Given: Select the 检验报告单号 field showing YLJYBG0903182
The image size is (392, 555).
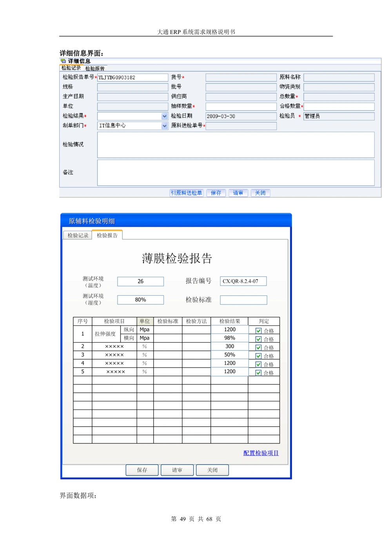Looking at the screenshot, I should (x=132, y=77).
